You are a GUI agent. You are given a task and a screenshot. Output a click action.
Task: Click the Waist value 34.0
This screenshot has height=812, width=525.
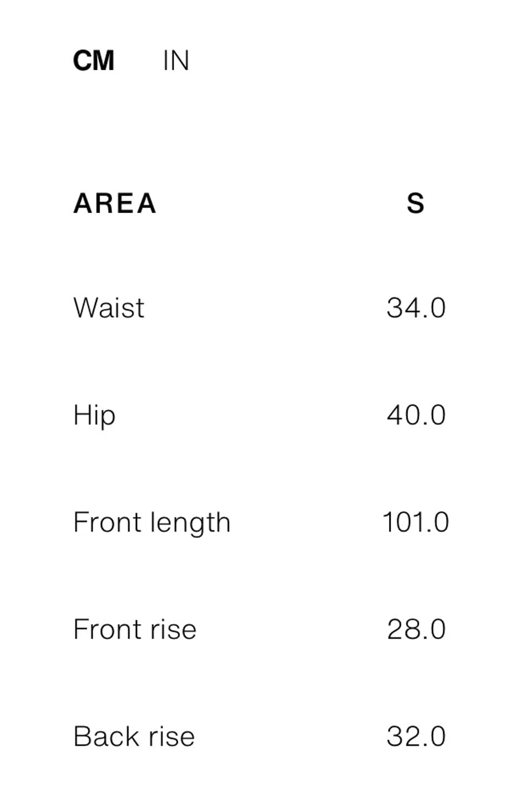coord(416,308)
